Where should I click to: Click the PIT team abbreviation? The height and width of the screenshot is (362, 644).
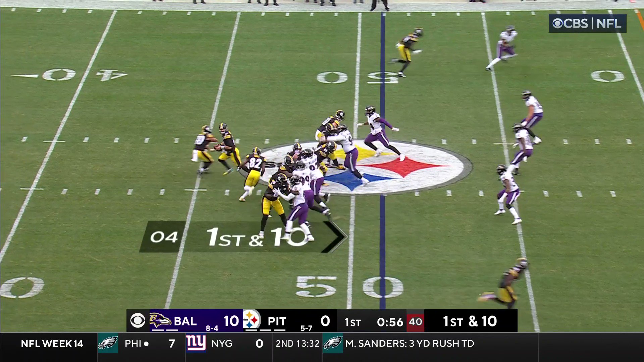[277, 321]
